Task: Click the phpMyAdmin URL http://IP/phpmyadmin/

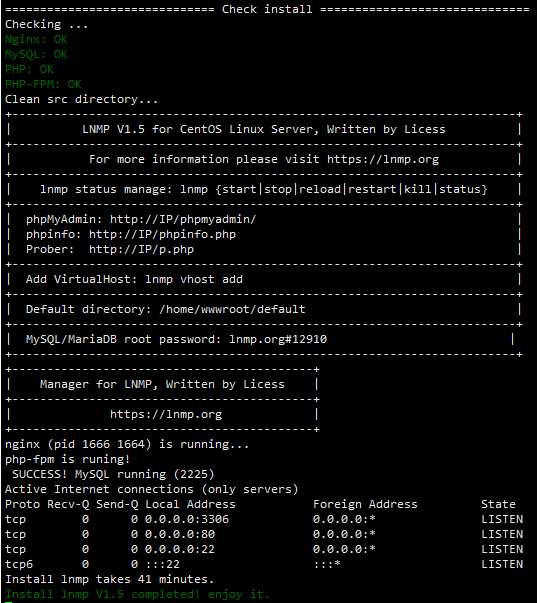Action: pos(183,219)
